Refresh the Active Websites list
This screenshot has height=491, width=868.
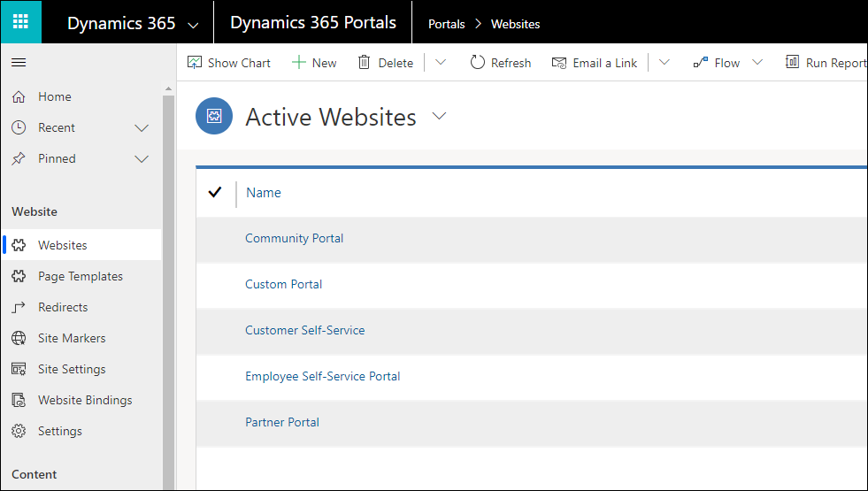(x=500, y=63)
